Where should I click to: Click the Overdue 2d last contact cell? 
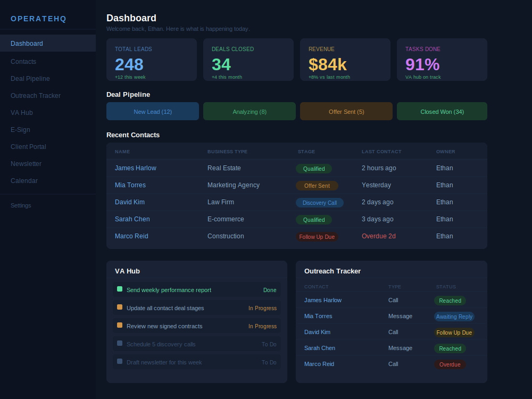379,236
